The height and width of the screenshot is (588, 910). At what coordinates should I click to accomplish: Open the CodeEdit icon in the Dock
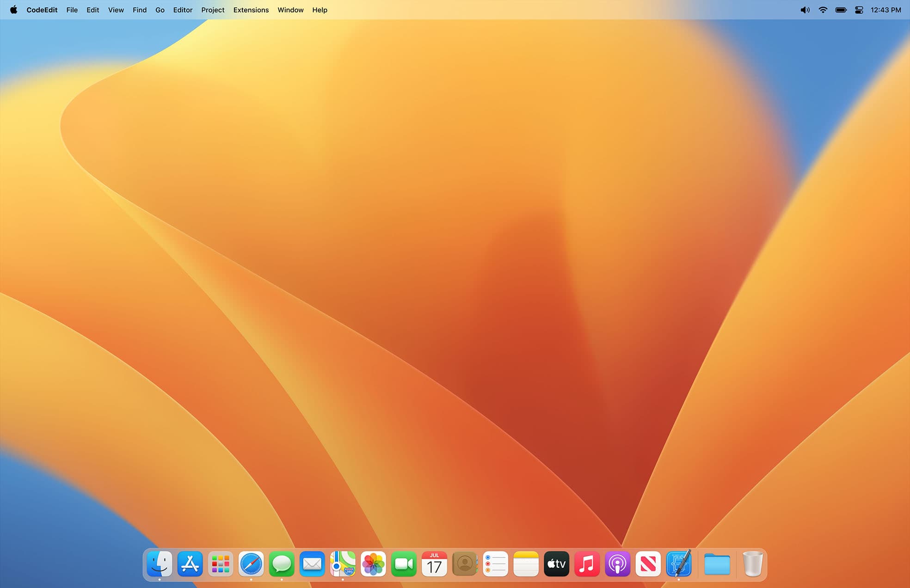(x=678, y=564)
